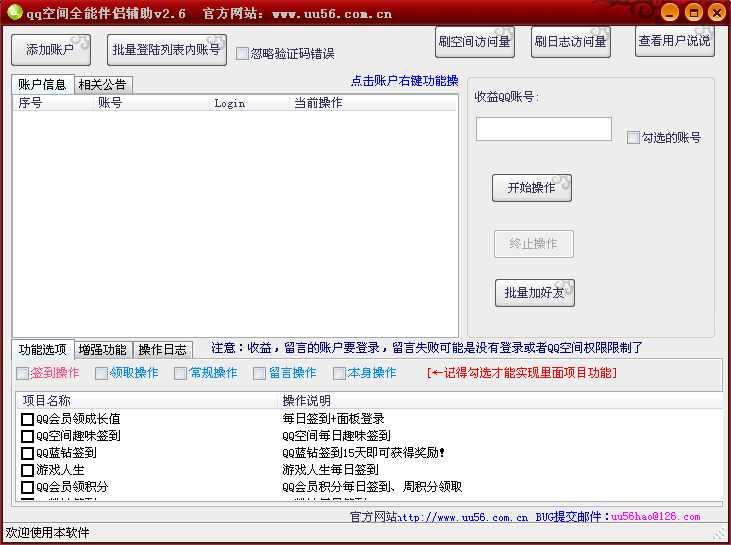Open the 增强功能 tab

(x=103, y=350)
